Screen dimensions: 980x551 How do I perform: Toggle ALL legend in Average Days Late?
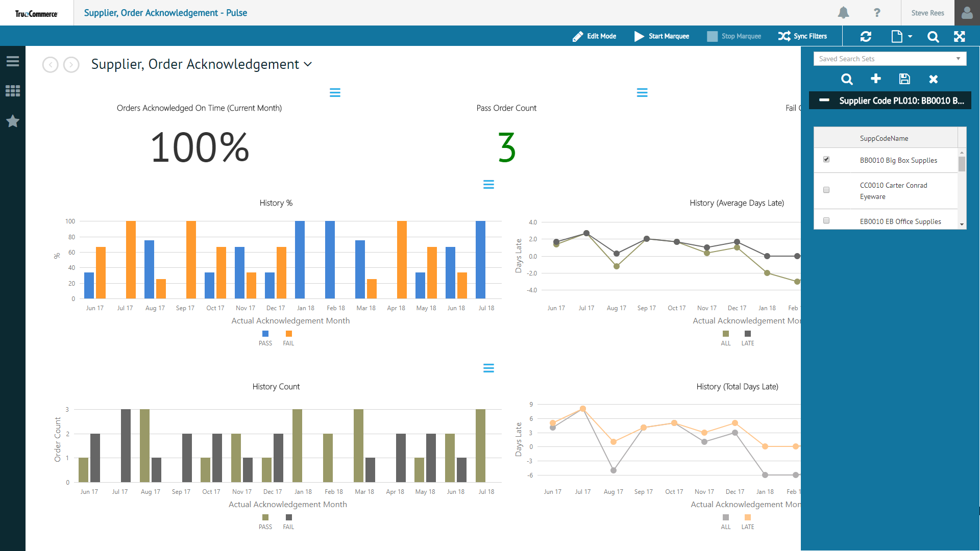[x=726, y=338]
